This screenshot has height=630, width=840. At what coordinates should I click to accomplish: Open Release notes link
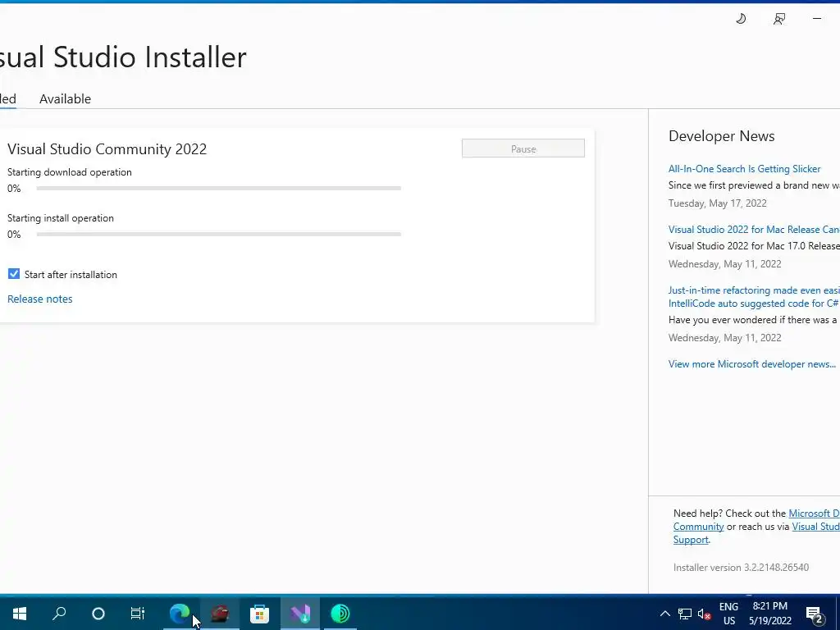(39, 299)
